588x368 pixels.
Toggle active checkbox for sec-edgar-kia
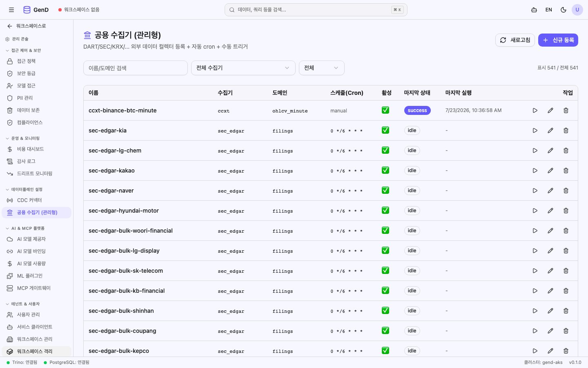(385, 130)
